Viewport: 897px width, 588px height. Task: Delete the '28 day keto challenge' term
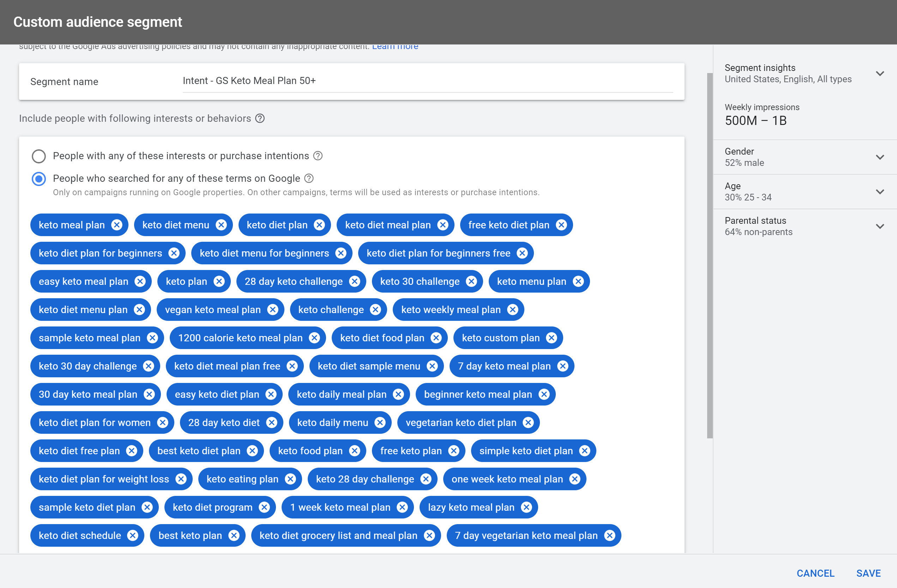click(354, 282)
